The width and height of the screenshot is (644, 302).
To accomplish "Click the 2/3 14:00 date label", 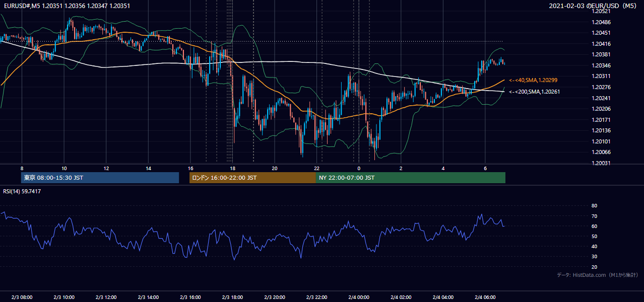I will click(149, 297).
